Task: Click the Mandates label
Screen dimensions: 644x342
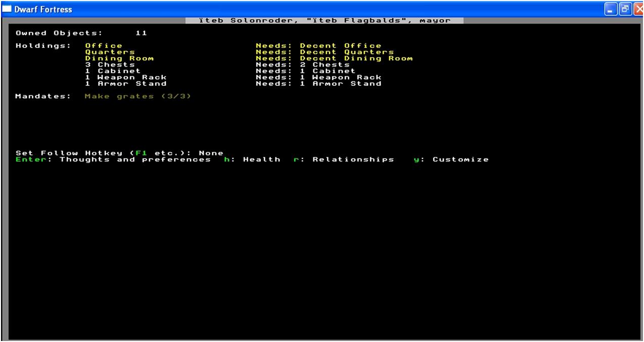Action: (43, 96)
